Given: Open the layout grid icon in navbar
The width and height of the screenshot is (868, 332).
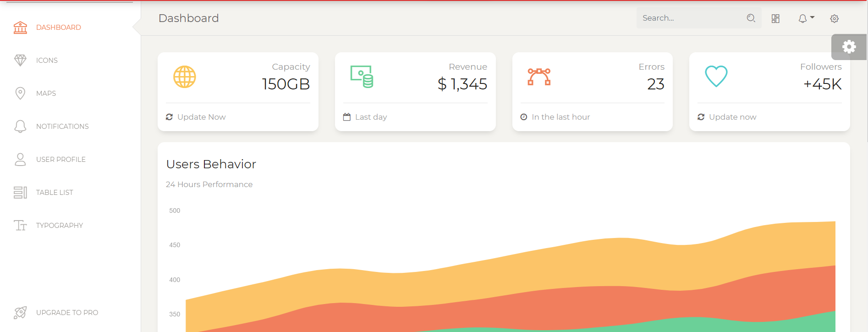Looking at the screenshot, I should pos(775,18).
